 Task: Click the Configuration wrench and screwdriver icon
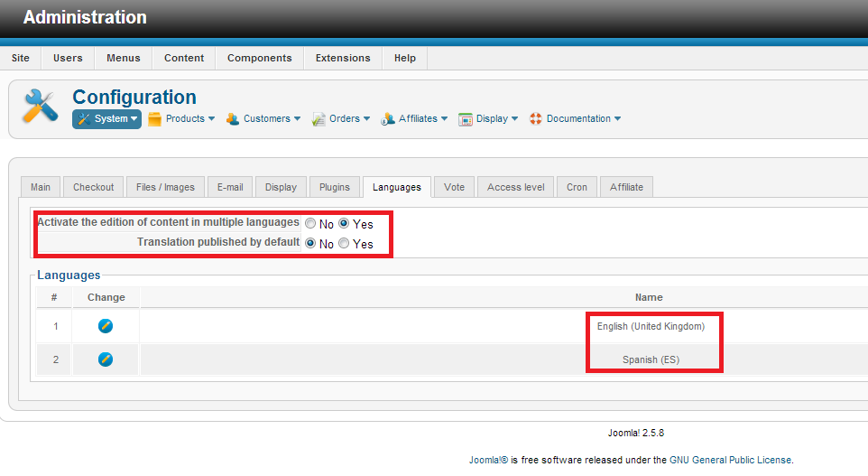40,106
